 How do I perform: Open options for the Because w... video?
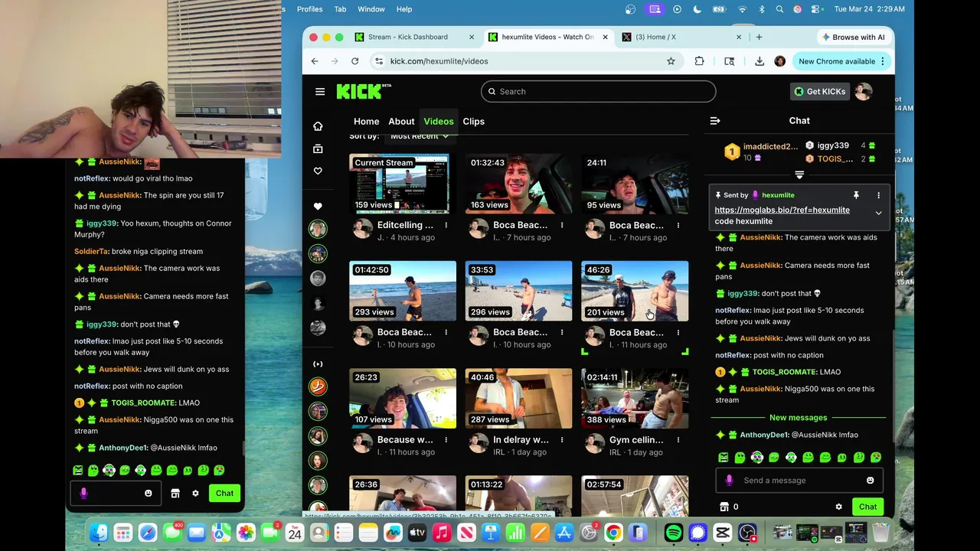pos(446,440)
